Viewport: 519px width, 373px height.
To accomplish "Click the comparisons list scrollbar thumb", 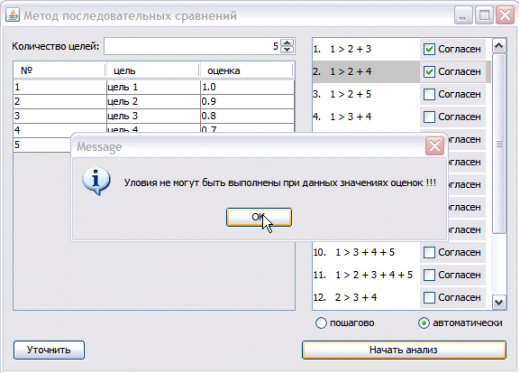I will (499, 144).
